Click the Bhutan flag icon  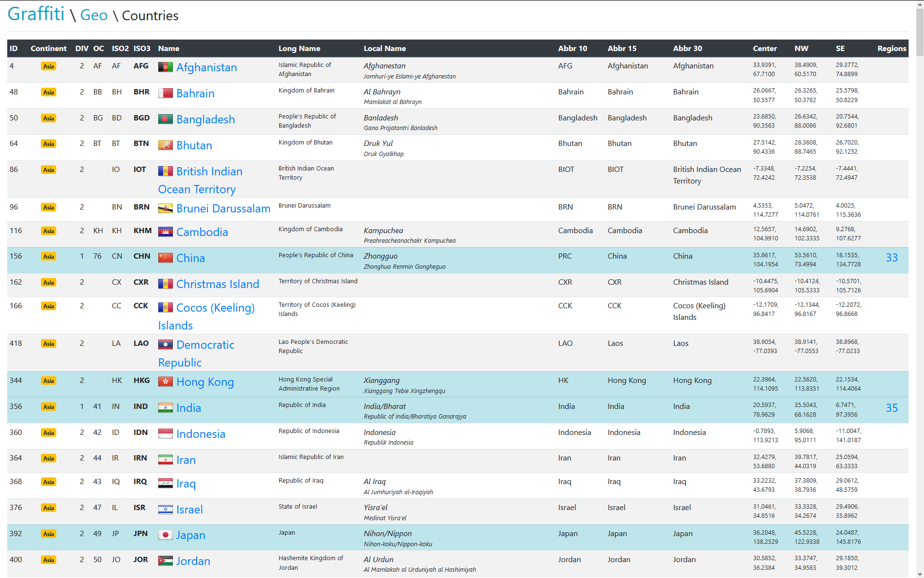pos(165,145)
